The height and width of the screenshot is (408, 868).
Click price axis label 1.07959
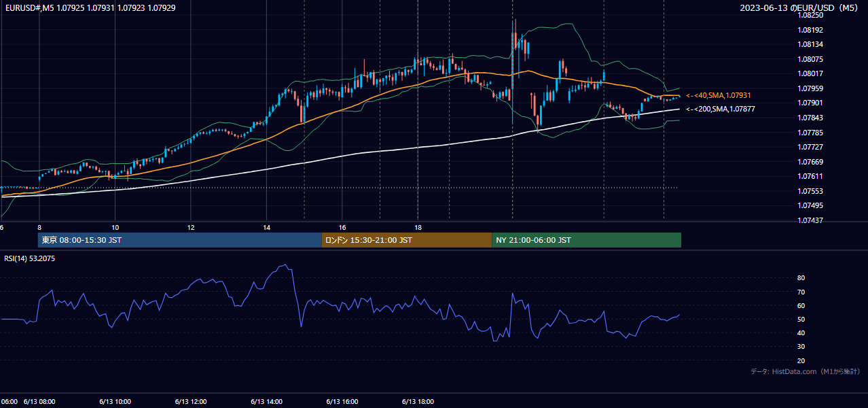(810, 88)
